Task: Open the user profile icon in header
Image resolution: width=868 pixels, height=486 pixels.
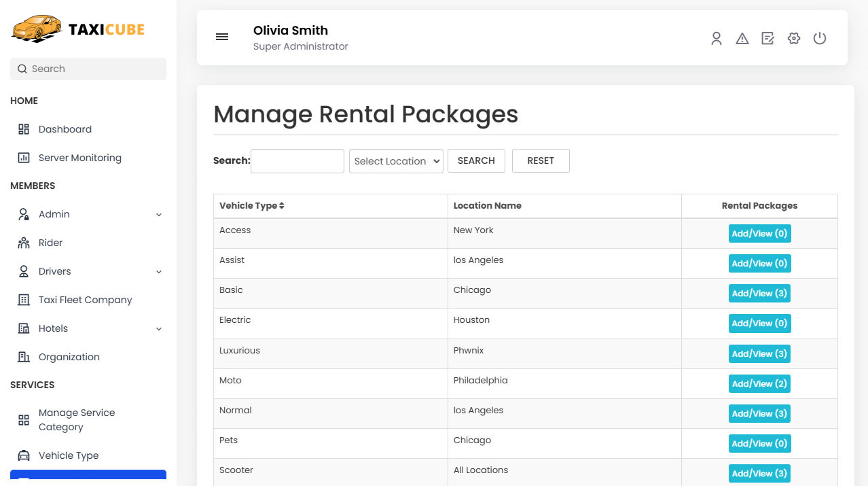Action: 716,39
